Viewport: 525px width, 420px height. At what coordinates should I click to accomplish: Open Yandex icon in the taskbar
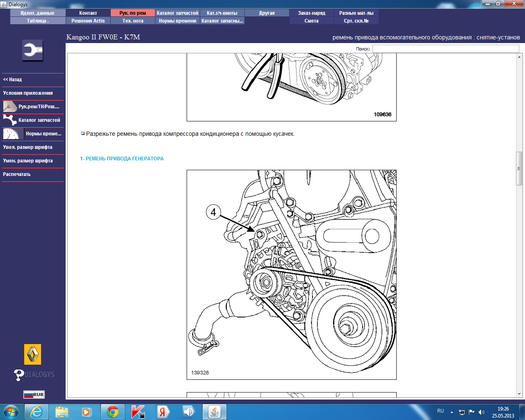(163, 412)
